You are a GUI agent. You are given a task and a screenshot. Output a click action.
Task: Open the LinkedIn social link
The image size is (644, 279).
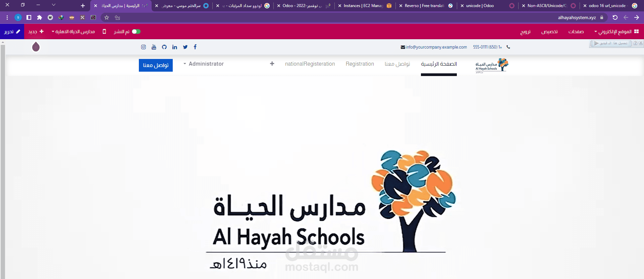(174, 47)
